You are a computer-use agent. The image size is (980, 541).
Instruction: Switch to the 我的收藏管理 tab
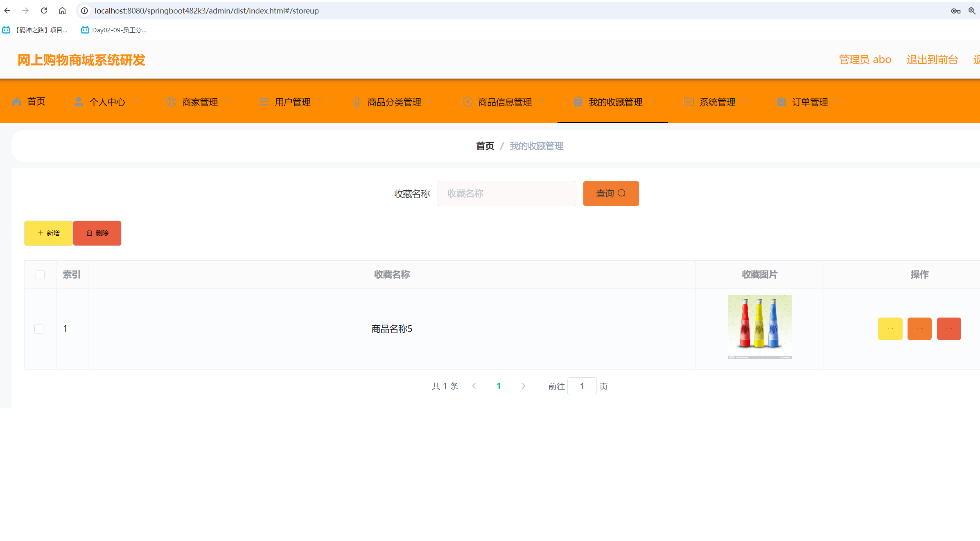616,101
